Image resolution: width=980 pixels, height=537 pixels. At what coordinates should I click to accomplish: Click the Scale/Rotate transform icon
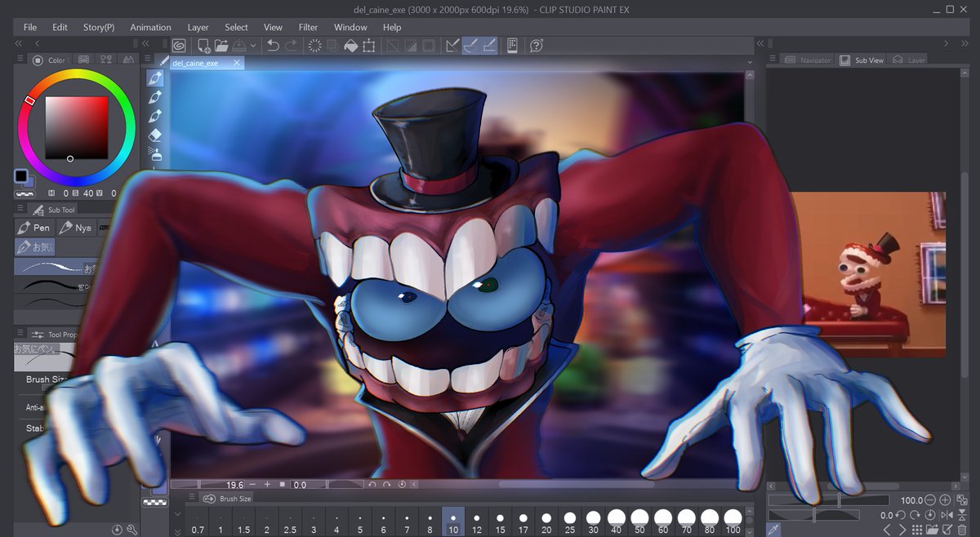click(368, 46)
